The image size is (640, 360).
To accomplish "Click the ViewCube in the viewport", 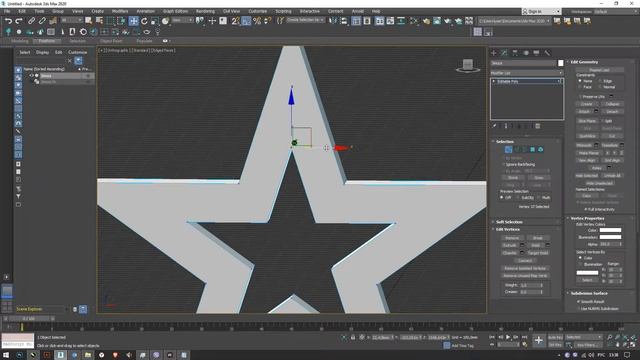I will point(468,65).
